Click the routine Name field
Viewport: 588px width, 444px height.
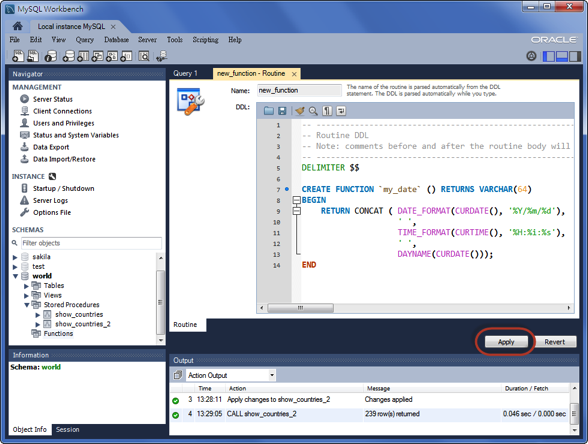click(x=299, y=90)
